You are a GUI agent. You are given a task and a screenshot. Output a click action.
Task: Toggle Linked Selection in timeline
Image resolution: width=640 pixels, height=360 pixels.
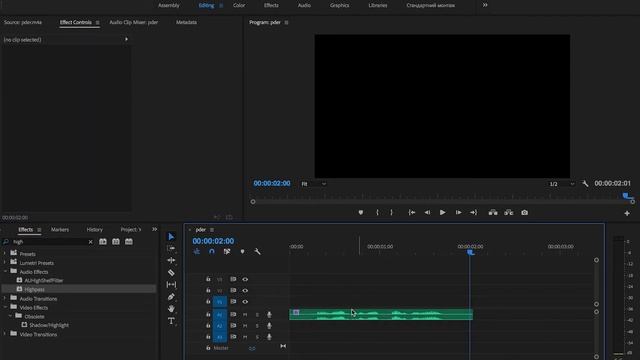[227, 251]
